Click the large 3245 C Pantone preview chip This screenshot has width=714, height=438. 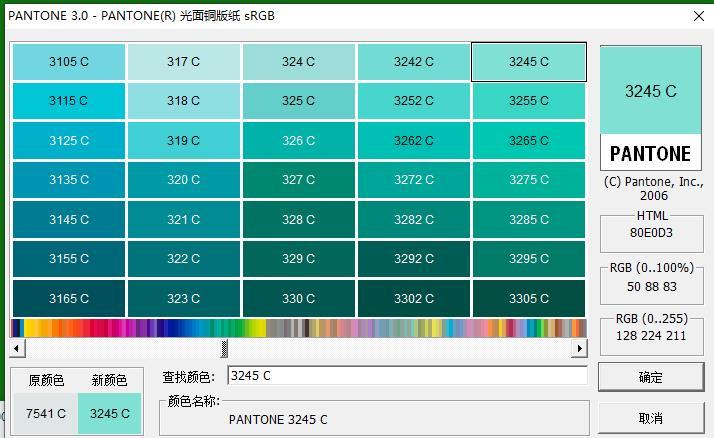coord(651,108)
